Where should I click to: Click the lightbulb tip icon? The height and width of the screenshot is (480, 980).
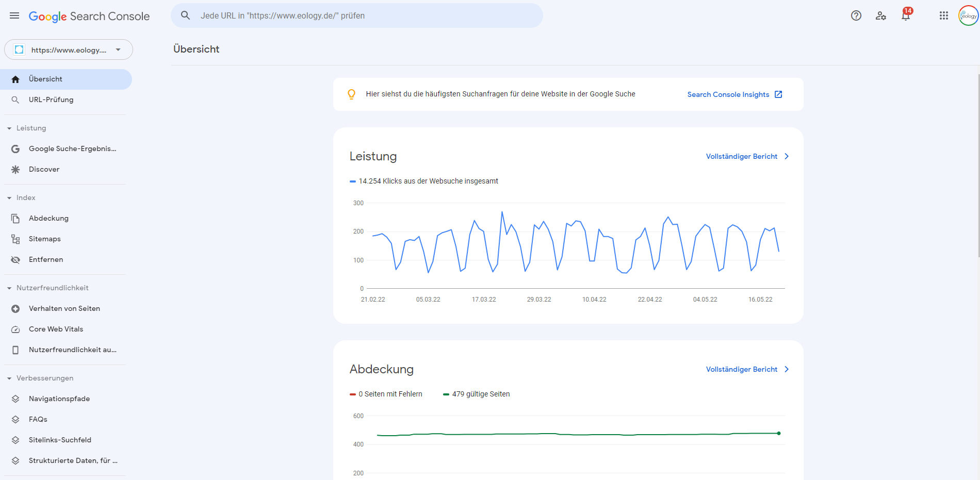(x=351, y=94)
